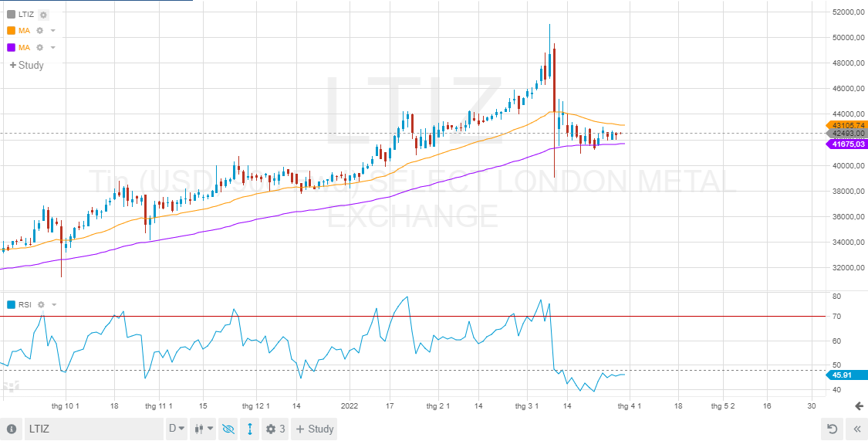Toggle the RSI blue legend square
Image resolution: width=868 pixels, height=441 pixels.
(11, 305)
